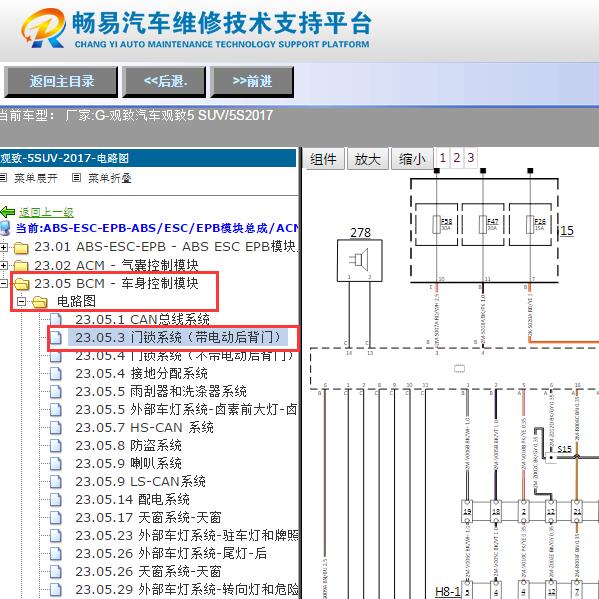Click page icon beside 23.05.9 LS-CAN系统

pyautogui.click(x=56, y=482)
